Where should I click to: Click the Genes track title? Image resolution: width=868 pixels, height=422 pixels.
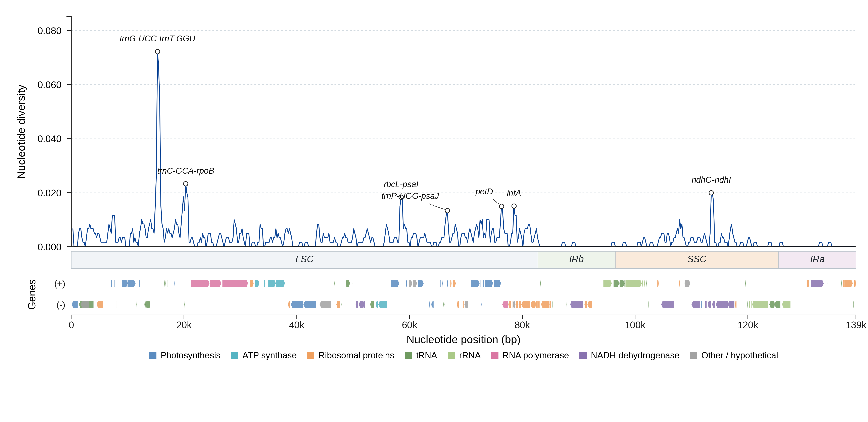[32, 294]
